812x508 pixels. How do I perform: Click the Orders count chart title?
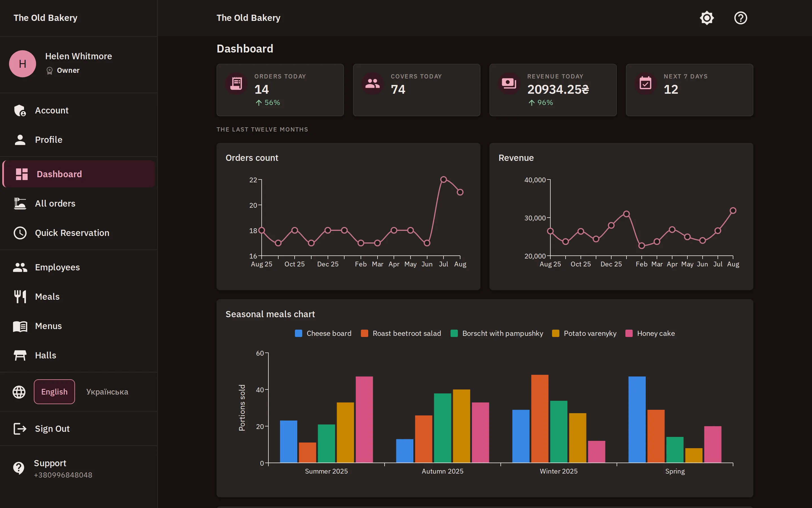tap(252, 158)
